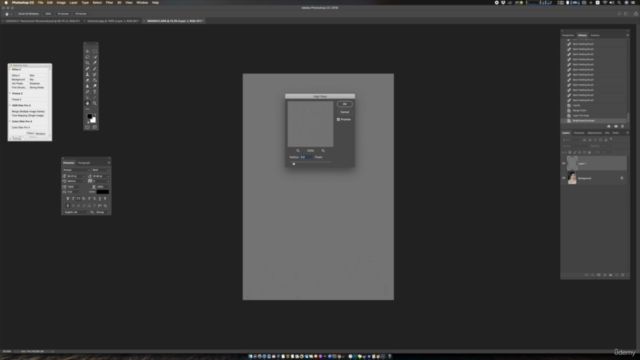Switch to the Channels tab
The image size is (640, 360).
point(579,133)
